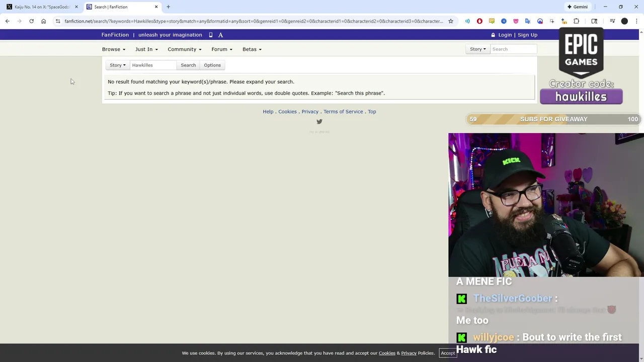This screenshot has height=362, width=644.
Task: Open the Story dropdown in top-right search
Action: pos(477,49)
